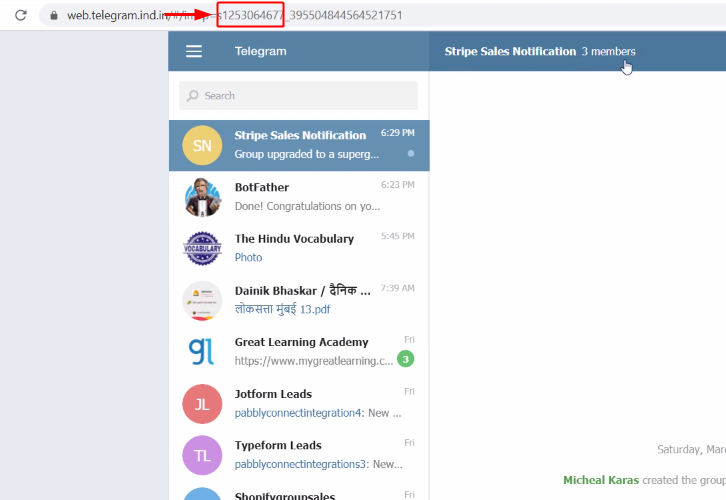Click the 6:23 PM timestamp on BotFather
The image size is (726, 500).
coord(398,185)
